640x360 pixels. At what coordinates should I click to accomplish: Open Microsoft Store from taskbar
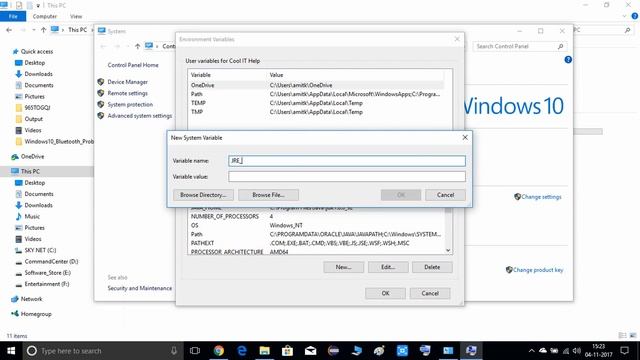click(287, 351)
